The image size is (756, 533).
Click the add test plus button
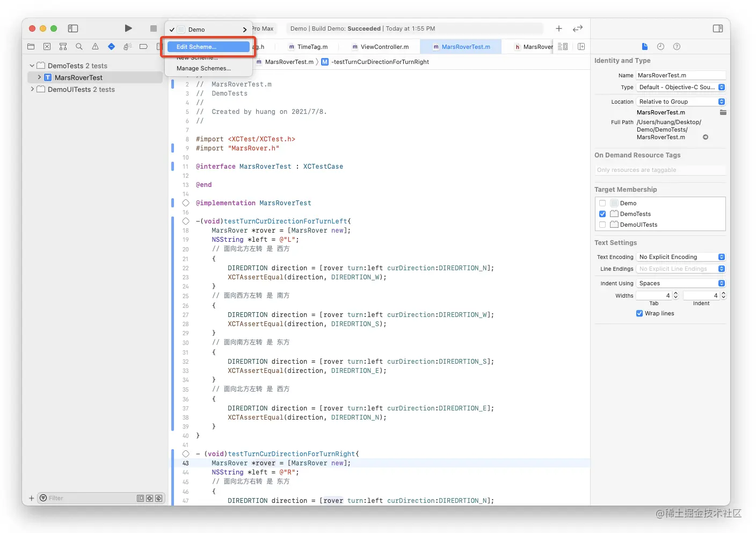[31, 498]
